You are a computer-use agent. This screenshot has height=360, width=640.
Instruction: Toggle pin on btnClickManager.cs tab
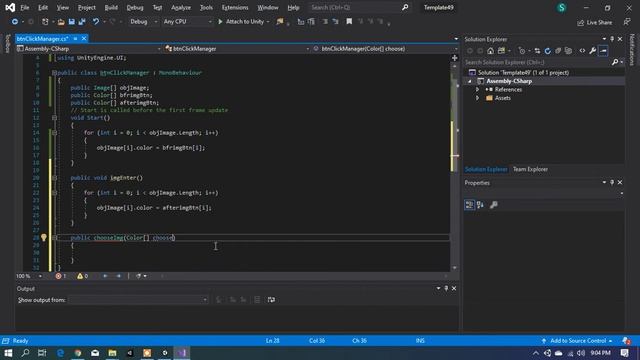point(76,38)
